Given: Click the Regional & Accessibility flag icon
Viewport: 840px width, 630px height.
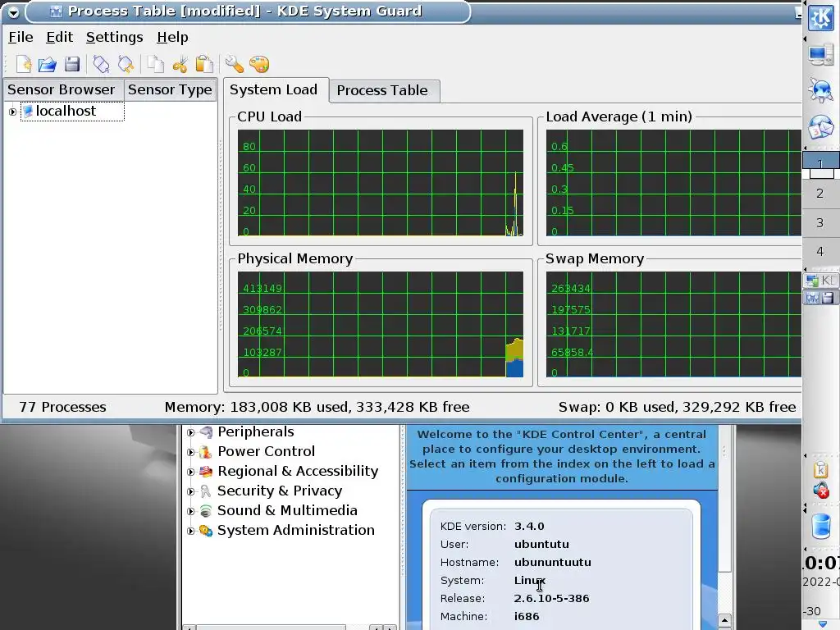Looking at the screenshot, I should tap(206, 472).
